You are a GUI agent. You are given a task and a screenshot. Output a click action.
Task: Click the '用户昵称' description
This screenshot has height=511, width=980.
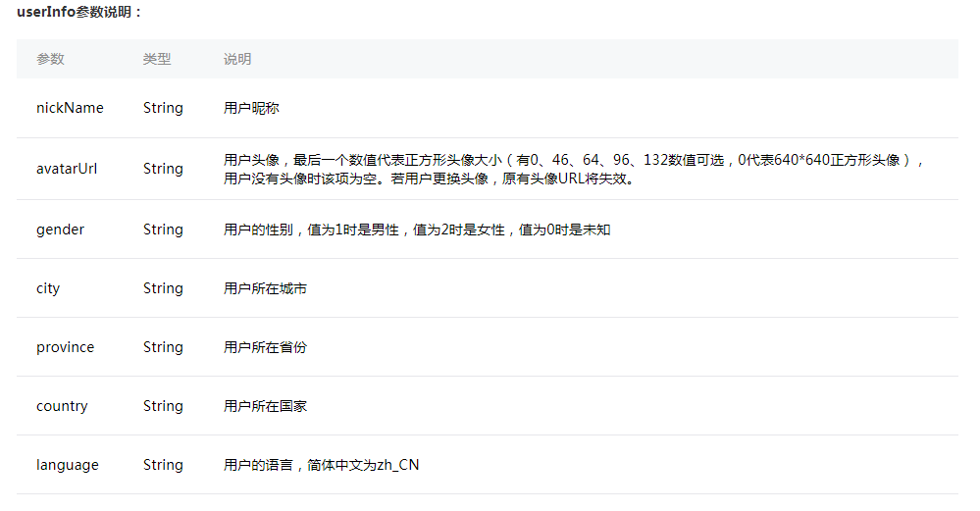251,108
